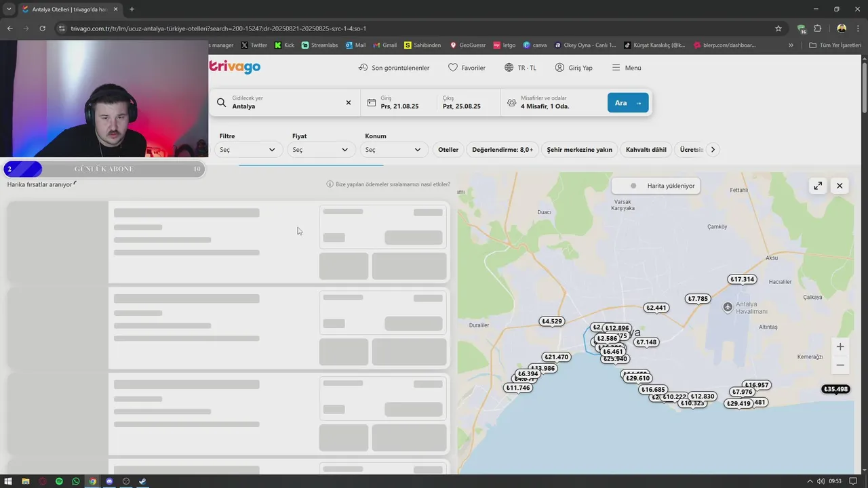
Task: Select the ₺17.314 map price marker
Action: click(743, 279)
